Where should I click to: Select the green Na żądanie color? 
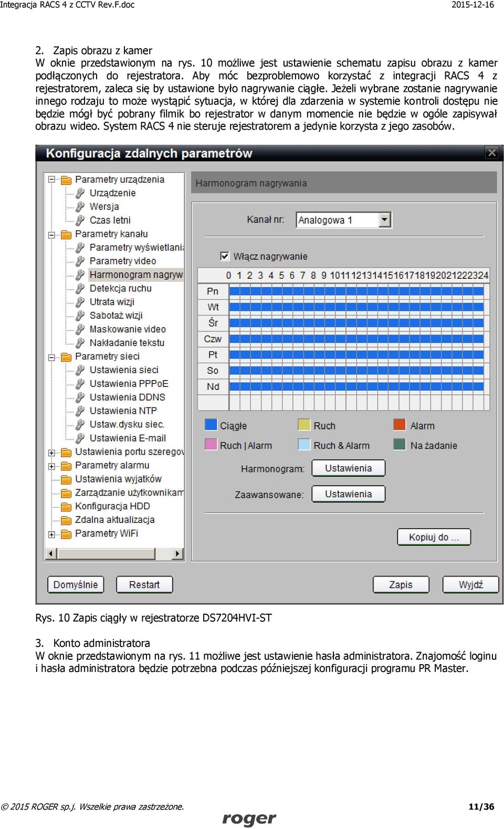tap(400, 444)
